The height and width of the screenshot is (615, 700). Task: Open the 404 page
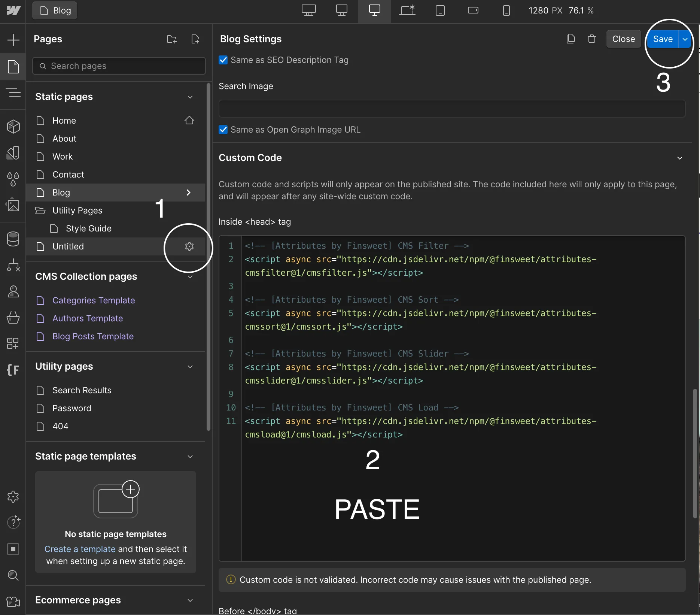click(x=116, y=426)
